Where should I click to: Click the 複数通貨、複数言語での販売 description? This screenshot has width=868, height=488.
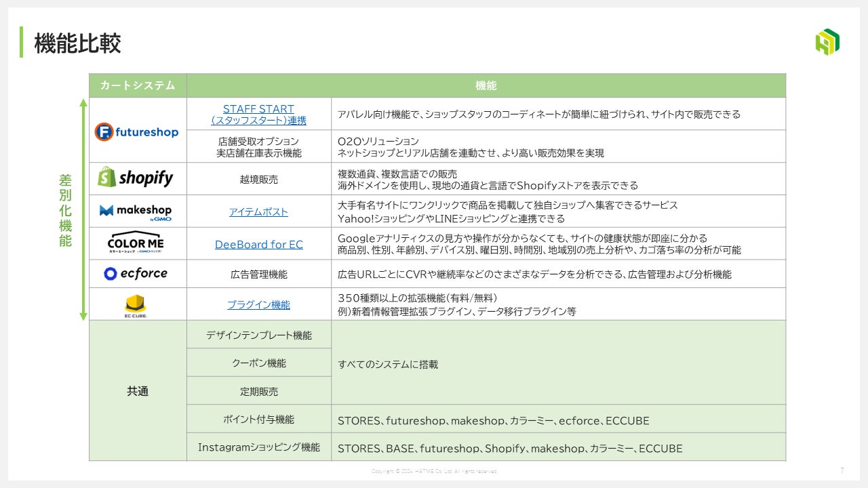[x=488, y=180]
